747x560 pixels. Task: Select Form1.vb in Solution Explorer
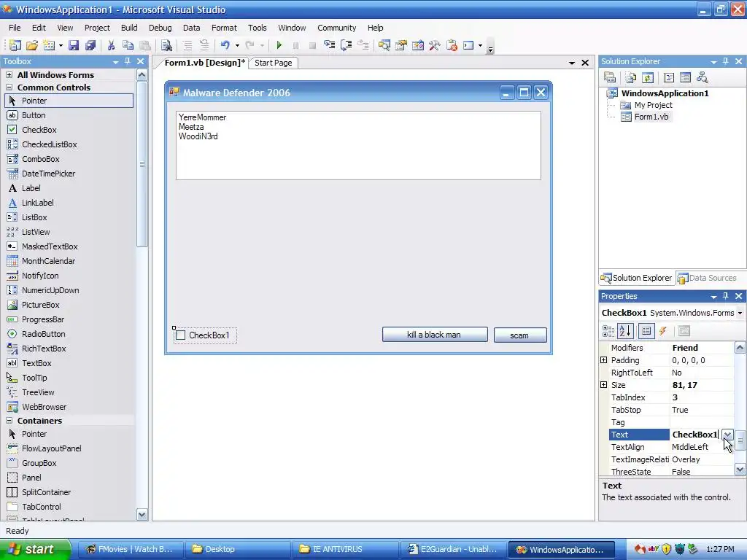[x=651, y=117]
